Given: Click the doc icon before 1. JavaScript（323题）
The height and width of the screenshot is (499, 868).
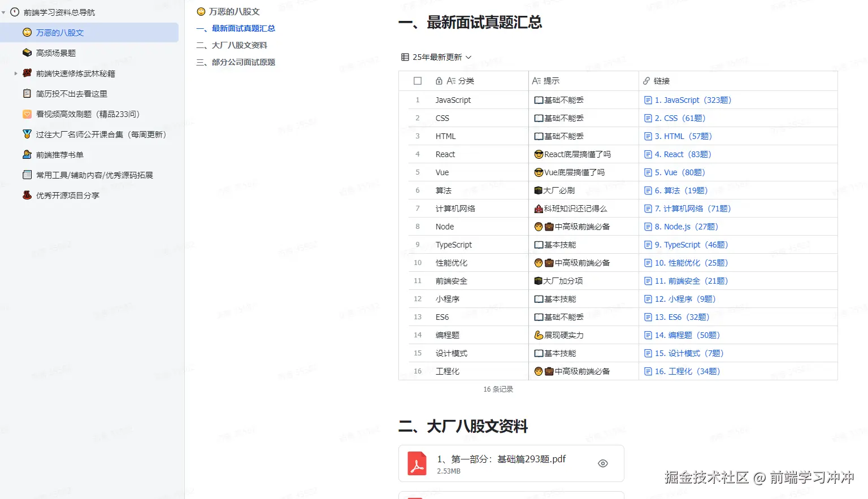Looking at the screenshot, I should coord(648,100).
